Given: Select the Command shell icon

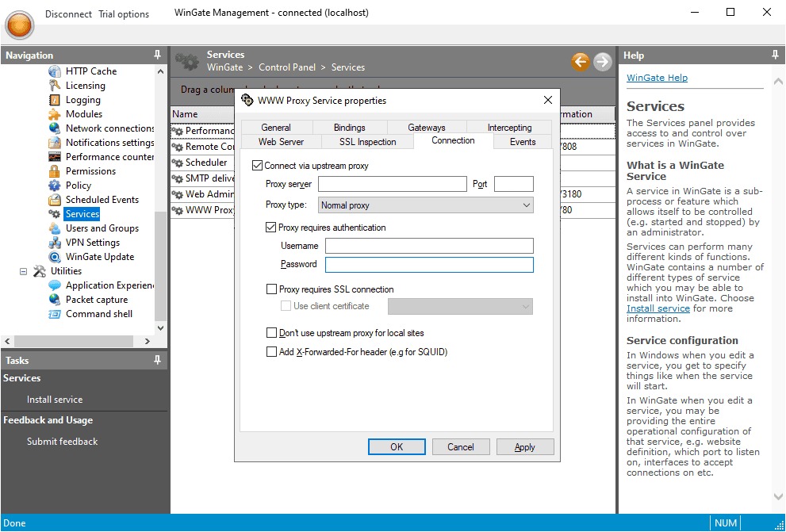Looking at the screenshot, I should point(54,314).
